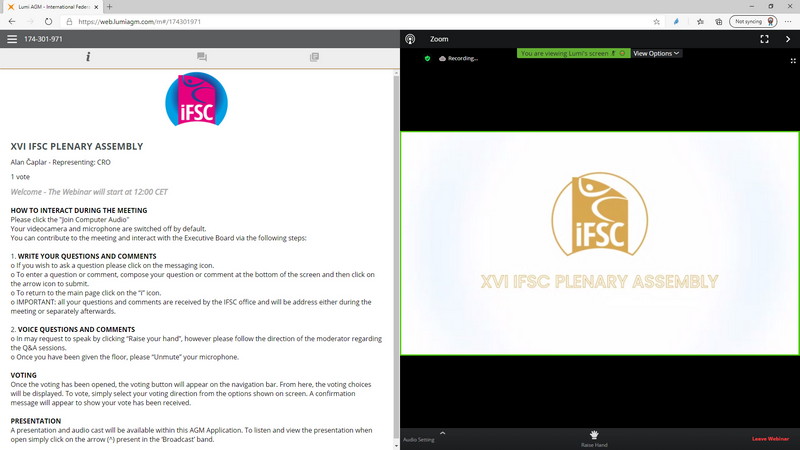
Task: Close the Lumi AGM browser tab
Action: coord(96,7)
